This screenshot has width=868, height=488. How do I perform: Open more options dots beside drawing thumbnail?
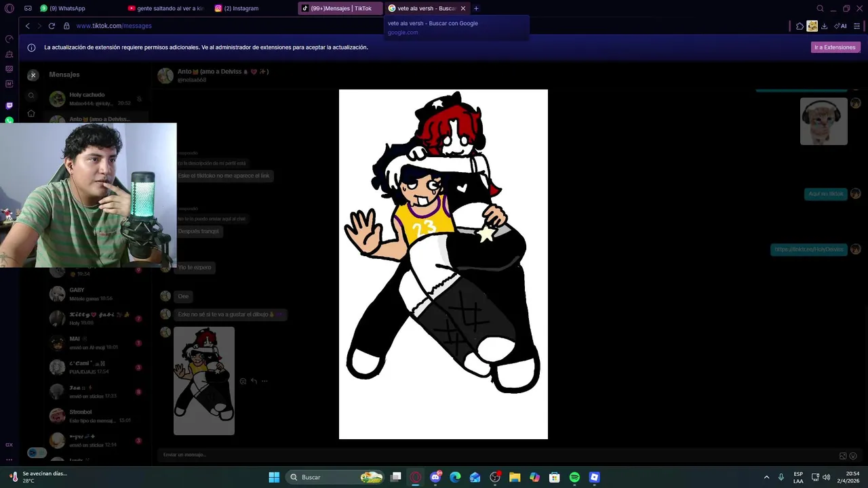click(x=264, y=381)
